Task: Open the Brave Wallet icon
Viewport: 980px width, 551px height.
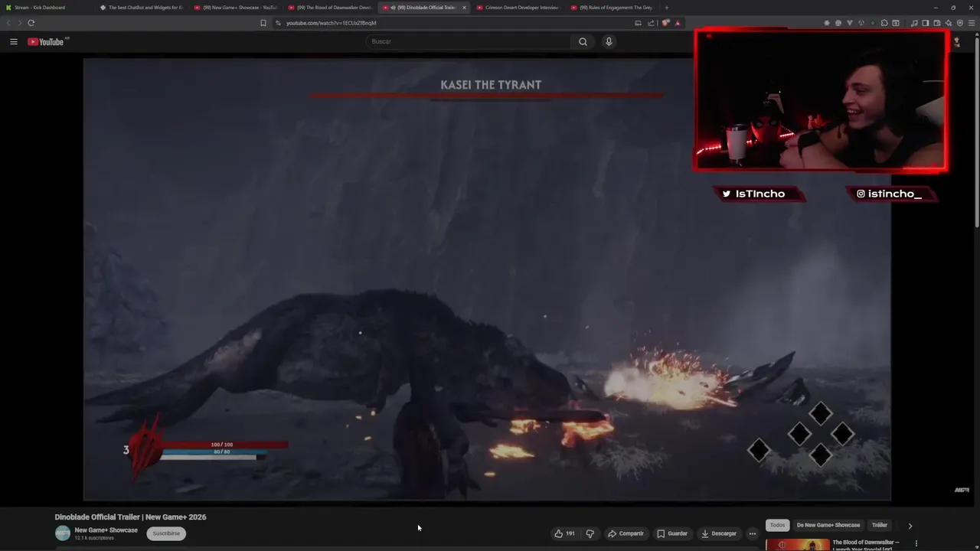Action: [937, 23]
